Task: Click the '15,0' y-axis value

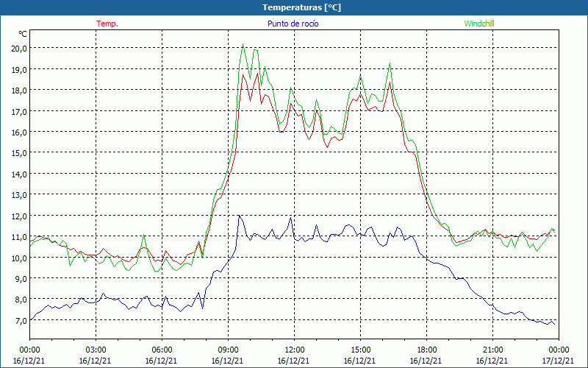Action: click(x=19, y=153)
